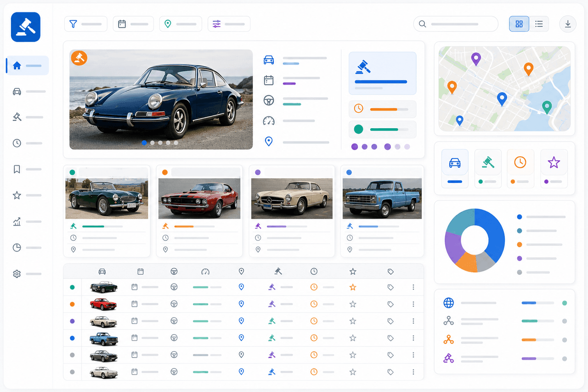Open the bookmark icon in sidebar
This screenshot has width=588, height=392.
click(17, 170)
